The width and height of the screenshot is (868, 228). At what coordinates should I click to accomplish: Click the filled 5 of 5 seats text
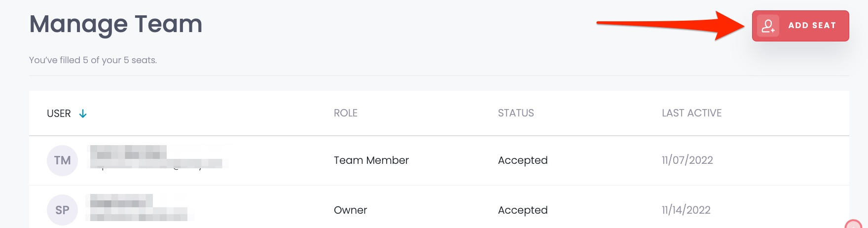click(93, 60)
